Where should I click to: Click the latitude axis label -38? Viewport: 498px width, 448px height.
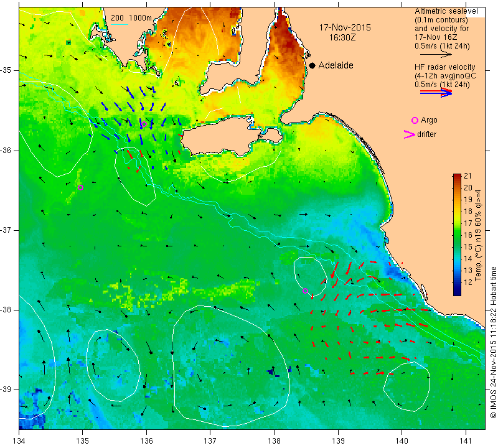(x=6, y=310)
